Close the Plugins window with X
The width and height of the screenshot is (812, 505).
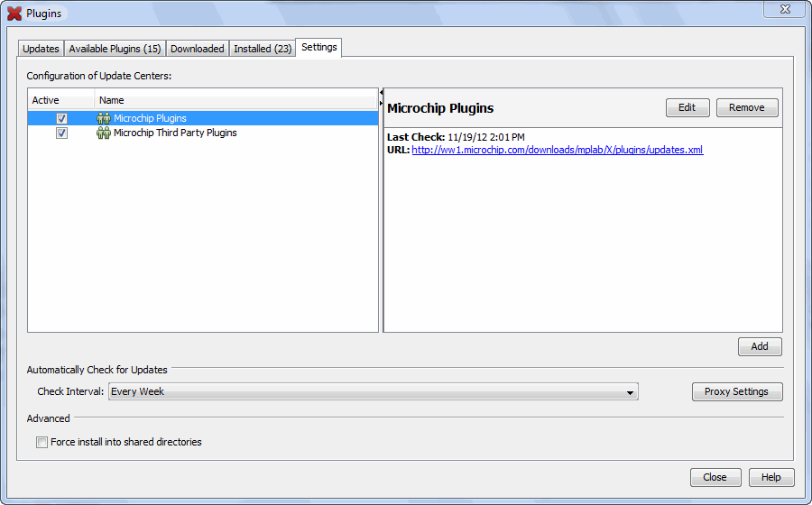click(785, 9)
